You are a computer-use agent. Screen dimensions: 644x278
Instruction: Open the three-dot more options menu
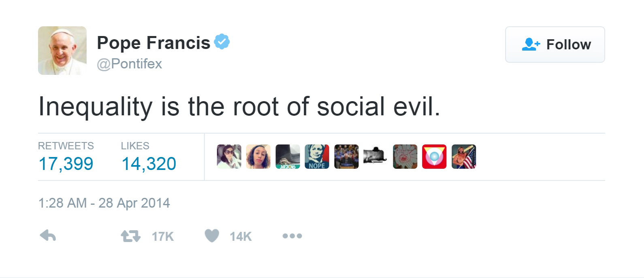[x=292, y=236]
